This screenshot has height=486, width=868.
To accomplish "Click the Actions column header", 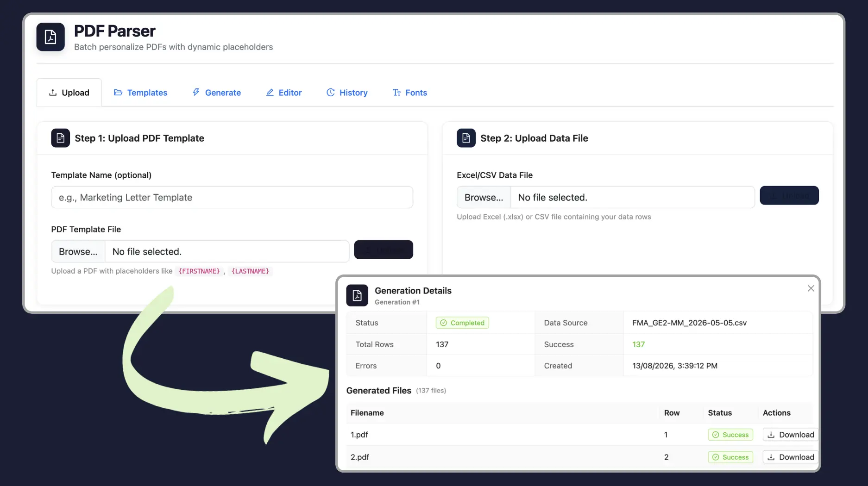I will pyautogui.click(x=777, y=413).
